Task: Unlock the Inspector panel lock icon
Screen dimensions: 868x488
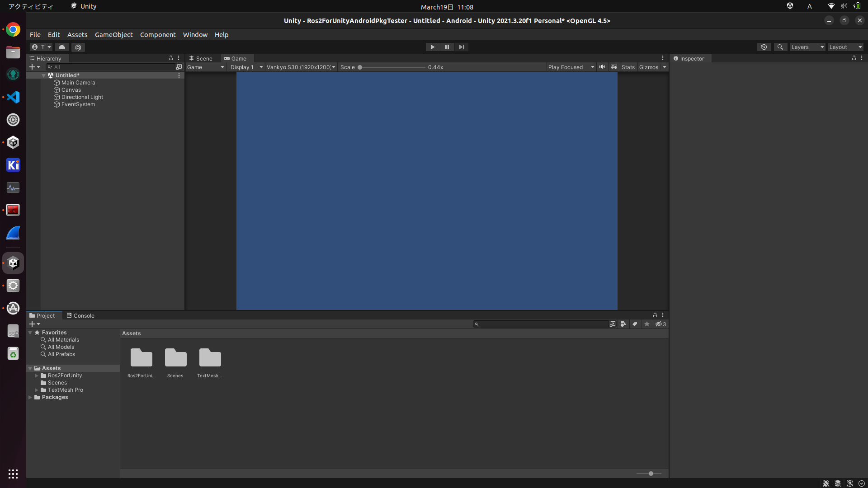Action: [854, 58]
